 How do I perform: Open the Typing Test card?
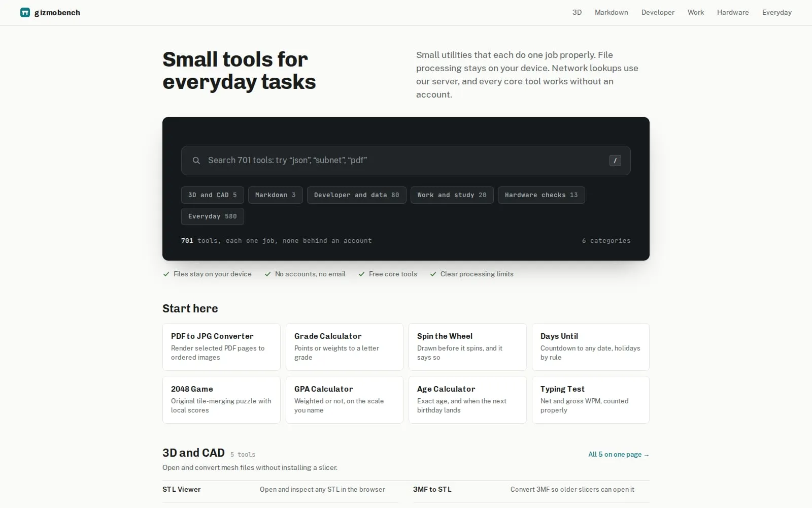pyautogui.click(x=591, y=400)
